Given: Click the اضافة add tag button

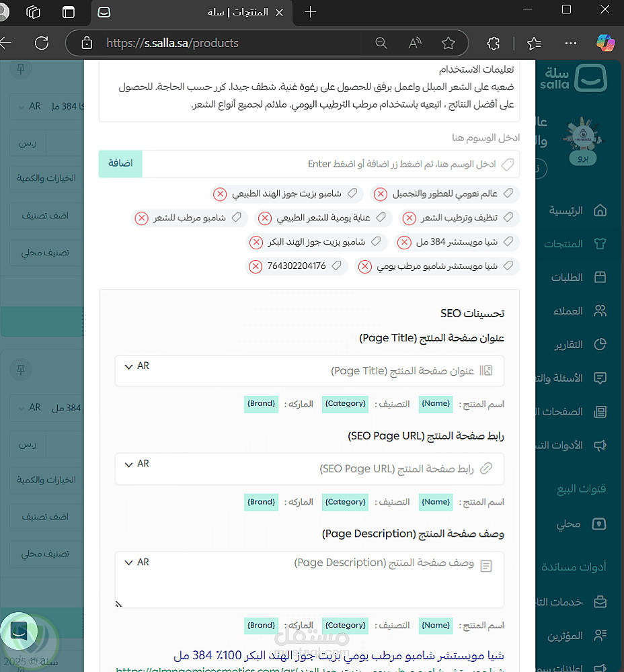Looking at the screenshot, I should pyautogui.click(x=120, y=164).
